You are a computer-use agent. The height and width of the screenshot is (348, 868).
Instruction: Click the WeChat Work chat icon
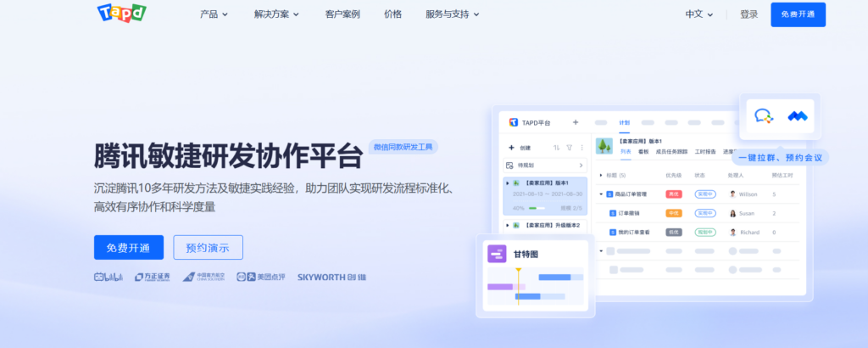pos(764,115)
